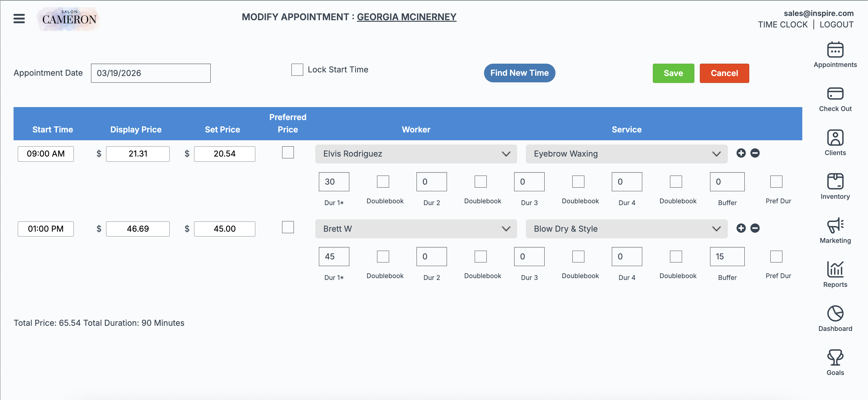Remove the Blow Dry & Style row
Screen dimensions: 868x400
(x=755, y=228)
